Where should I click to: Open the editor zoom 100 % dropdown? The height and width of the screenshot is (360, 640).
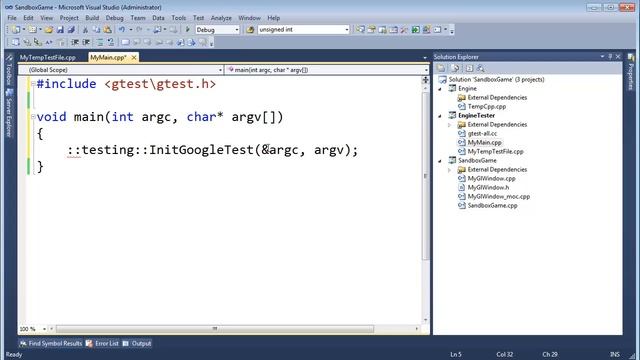44,329
